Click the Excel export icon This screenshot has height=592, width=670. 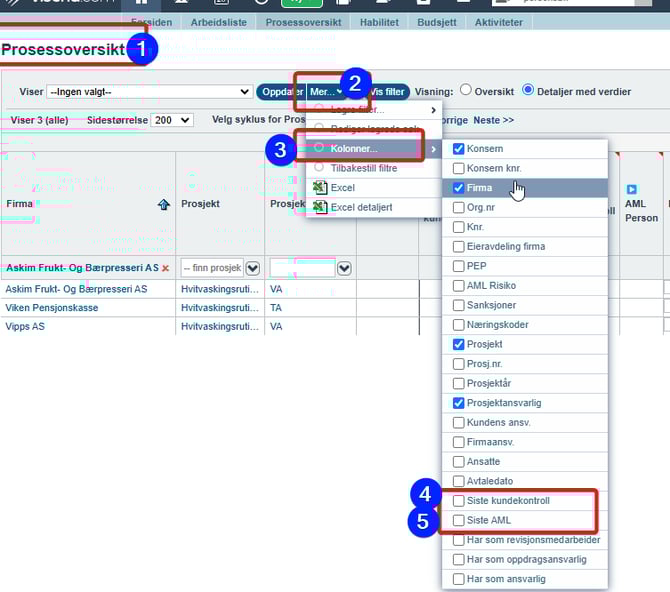(x=319, y=188)
